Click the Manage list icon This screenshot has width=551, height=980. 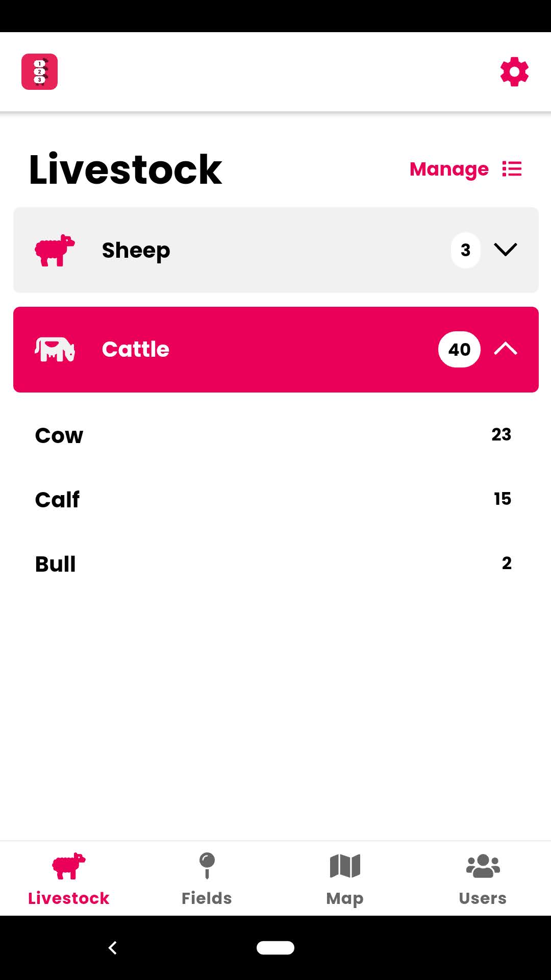[512, 169]
